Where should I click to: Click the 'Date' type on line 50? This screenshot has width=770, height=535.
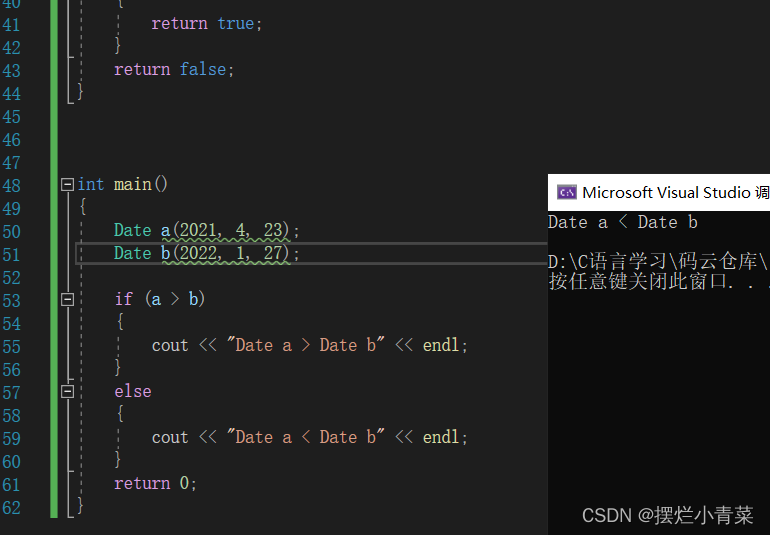coord(133,230)
